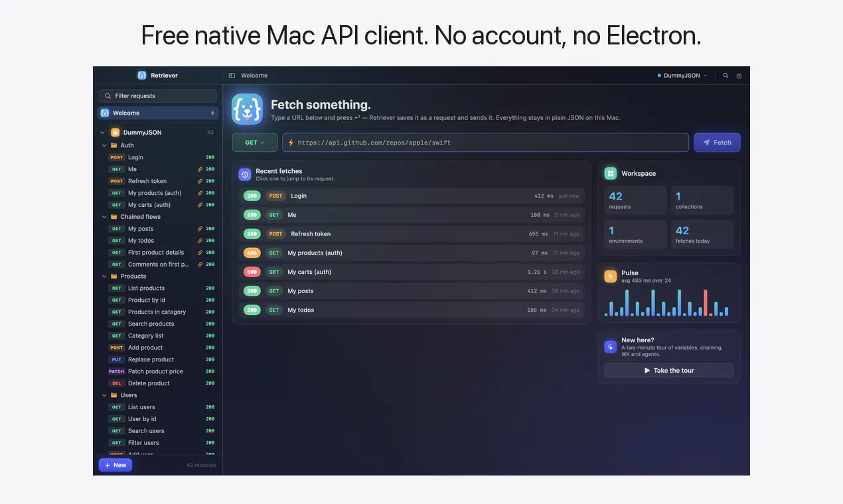Open the GET method dropdown
The image size is (843, 504).
click(x=255, y=143)
